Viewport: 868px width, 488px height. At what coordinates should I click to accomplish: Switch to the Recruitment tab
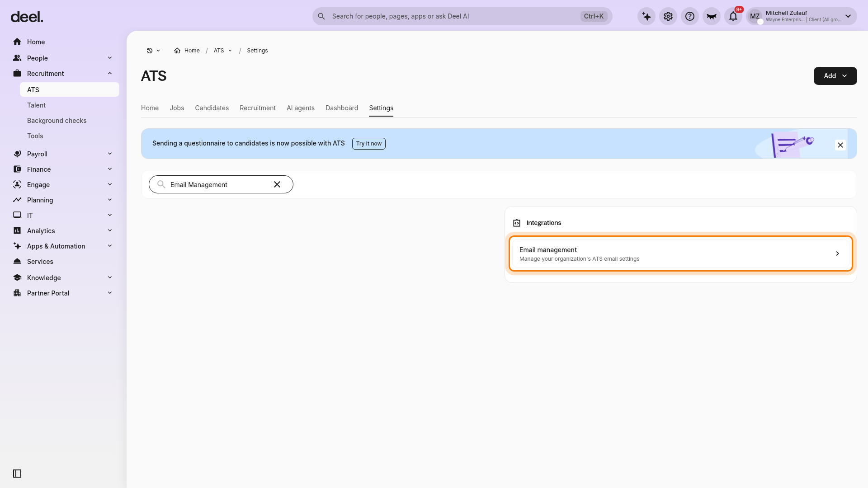point(258,108)
